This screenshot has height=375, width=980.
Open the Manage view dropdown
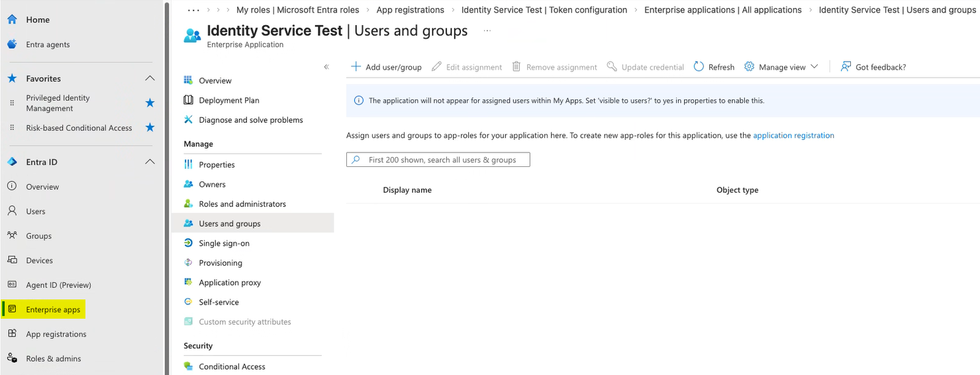781,67
